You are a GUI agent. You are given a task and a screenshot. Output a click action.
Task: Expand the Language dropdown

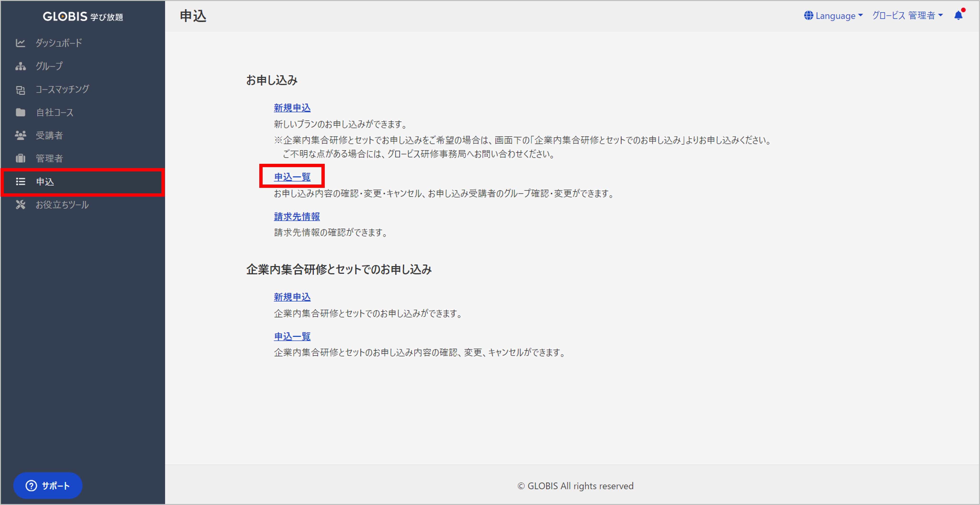(834, 16)
